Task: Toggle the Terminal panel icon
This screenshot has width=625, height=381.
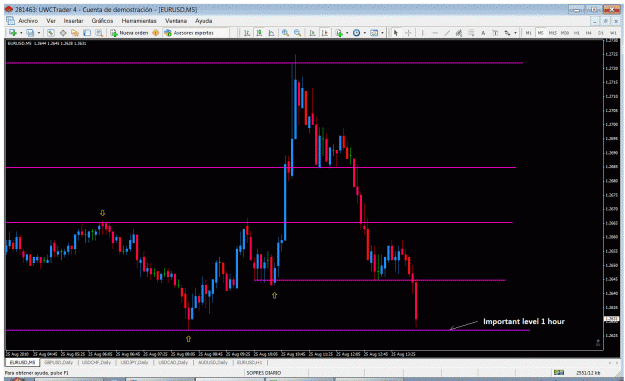Action: click(x=86, y=33)
